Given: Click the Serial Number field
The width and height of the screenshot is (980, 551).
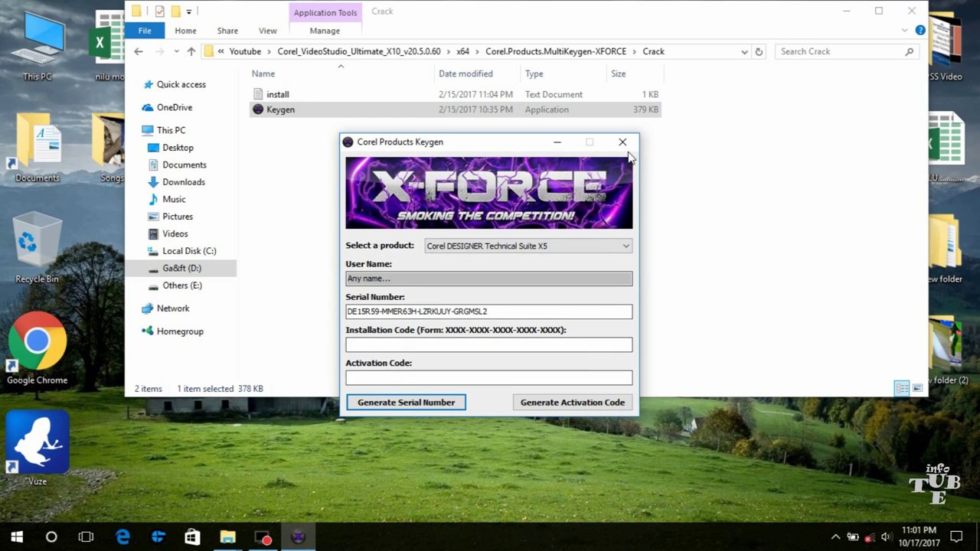Looking at the screenshot, I should tap(489, 311).
